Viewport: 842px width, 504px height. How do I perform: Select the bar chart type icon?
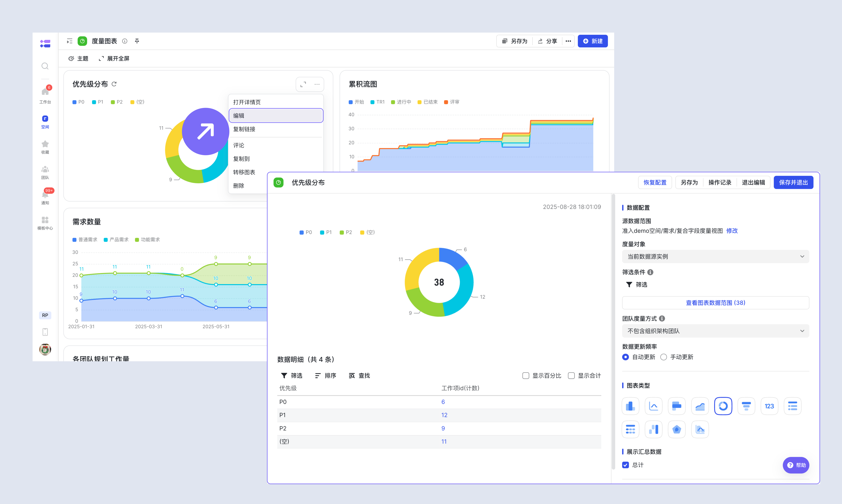click(x=630, y=406)
